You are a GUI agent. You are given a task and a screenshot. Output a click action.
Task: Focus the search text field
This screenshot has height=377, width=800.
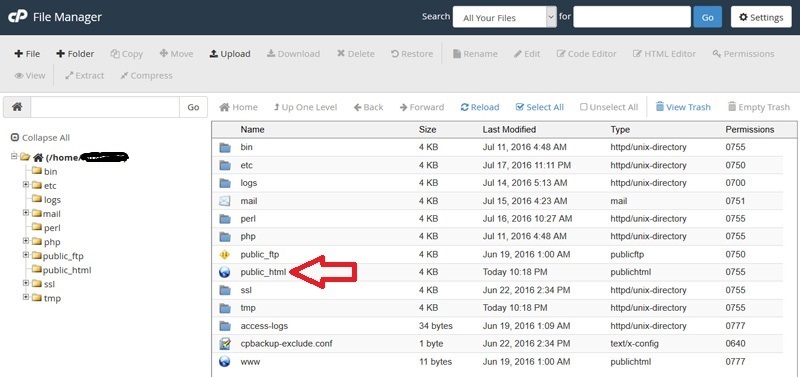click(x=632, y=17)
